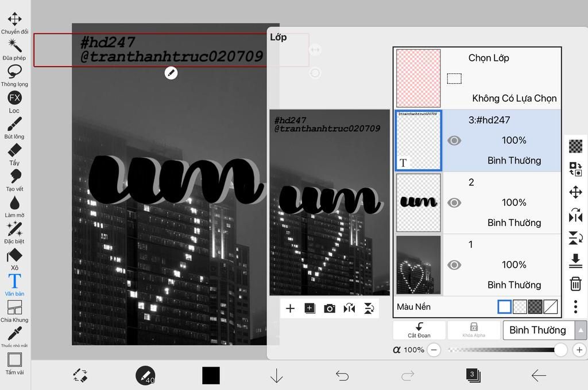588x390 pixels.
Task: Select the Văn bản text tool
Action: (14, 285)
